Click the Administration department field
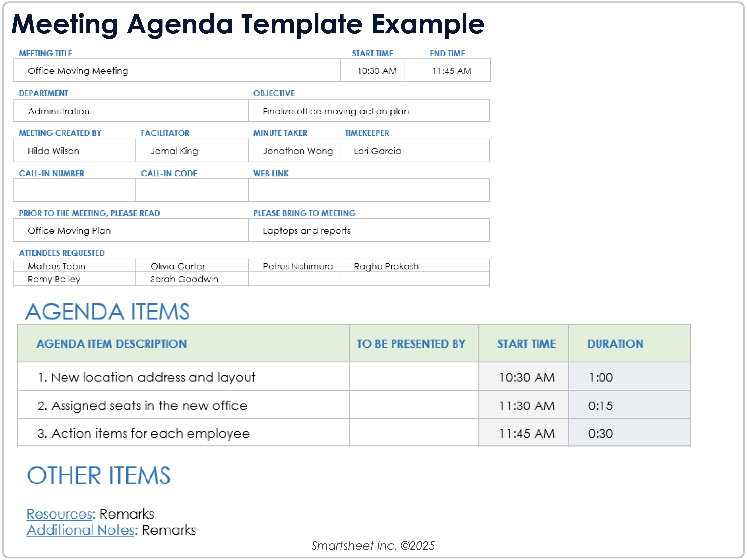Image resolution: width=747 pixels, height=560 pixels. tap(131, 111)
